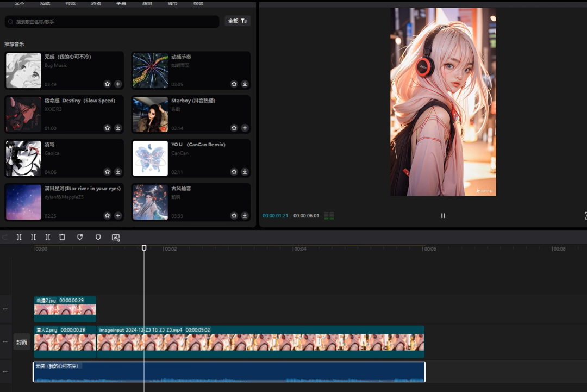
Task: Favorite the Starboy (抖音热播) song
Action: point(234,128)
